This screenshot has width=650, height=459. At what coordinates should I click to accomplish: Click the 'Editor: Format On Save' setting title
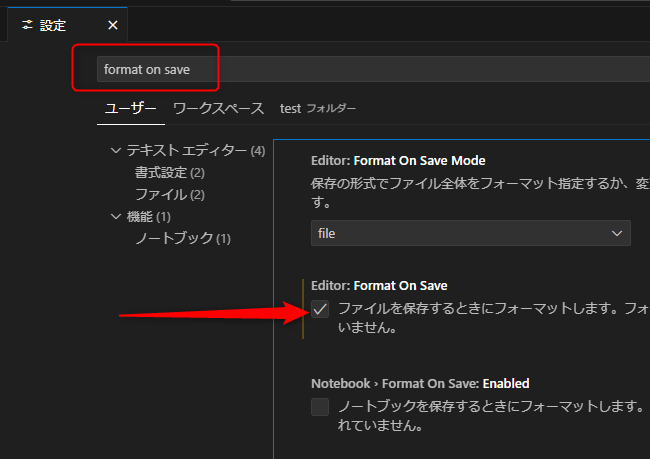click(x=379, y=285)
